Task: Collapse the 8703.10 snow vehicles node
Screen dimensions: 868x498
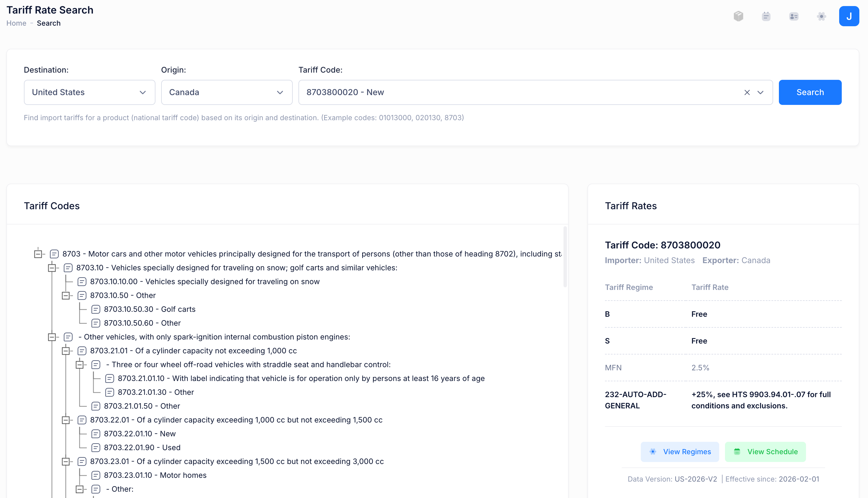Action: coord(52,268)
